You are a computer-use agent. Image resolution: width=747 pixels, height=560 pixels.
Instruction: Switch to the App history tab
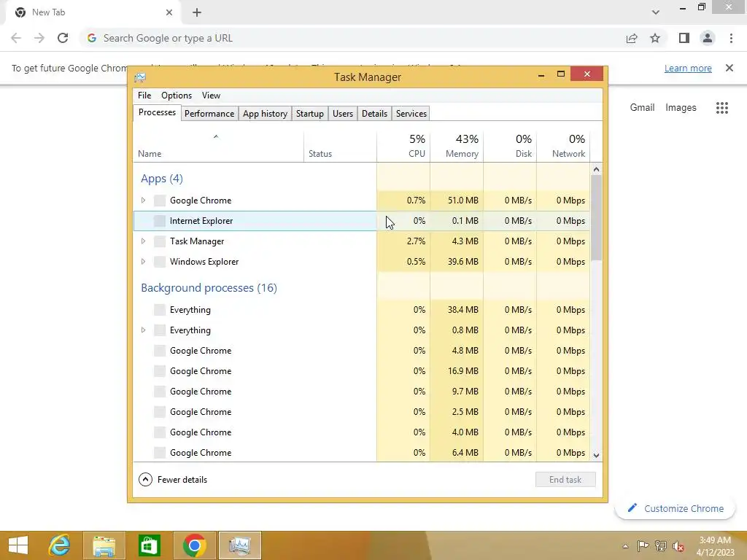click(x=265, y=113)
